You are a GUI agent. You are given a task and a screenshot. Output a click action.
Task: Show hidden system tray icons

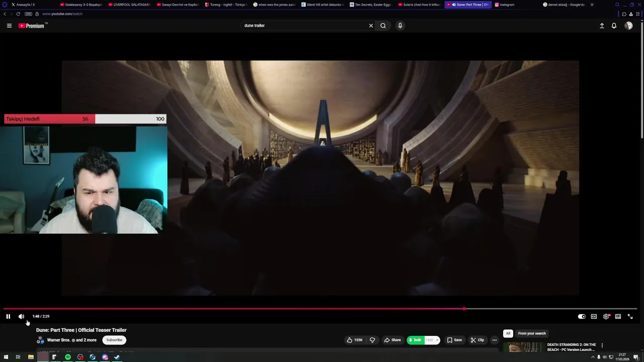[x=592, y=357]
